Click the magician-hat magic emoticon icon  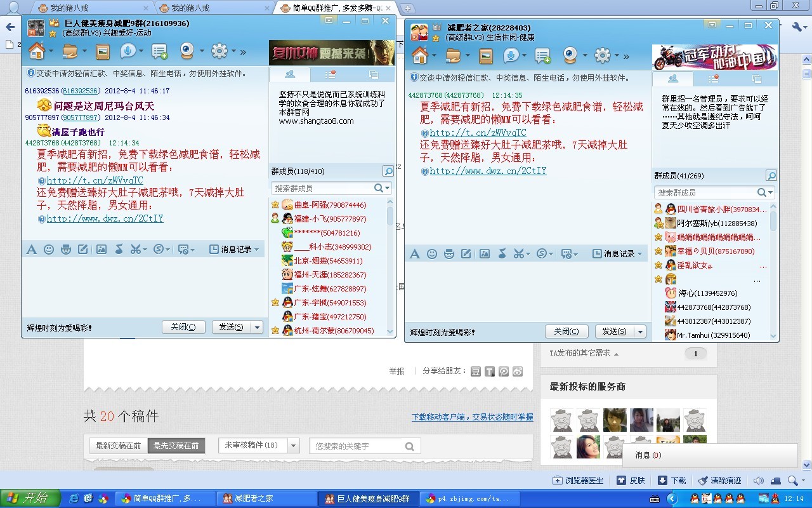point(65,250)
